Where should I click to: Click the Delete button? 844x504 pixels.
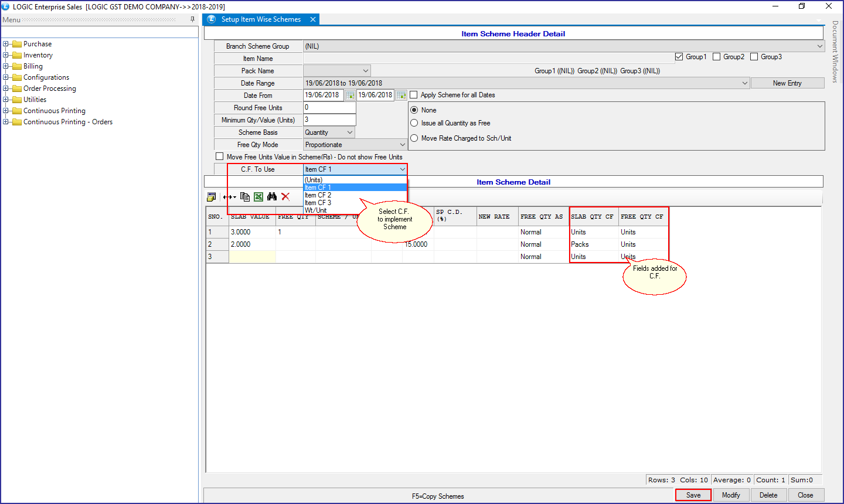click(768, 495)
